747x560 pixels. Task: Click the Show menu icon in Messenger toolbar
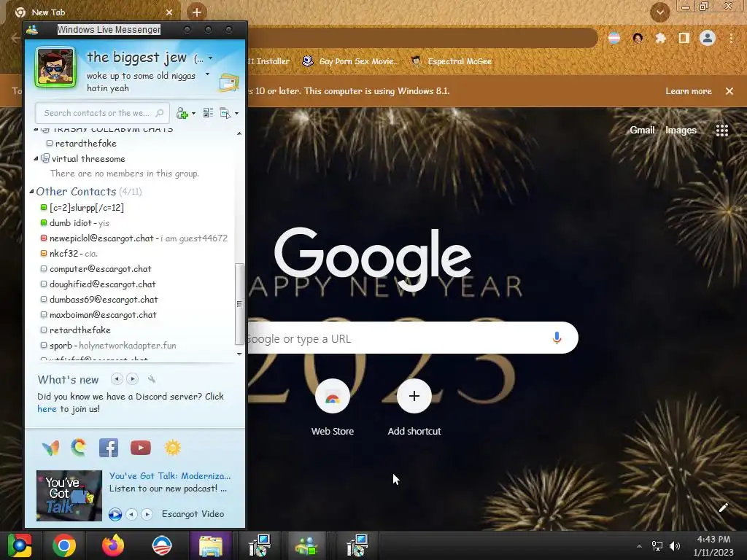coord(225,113)
